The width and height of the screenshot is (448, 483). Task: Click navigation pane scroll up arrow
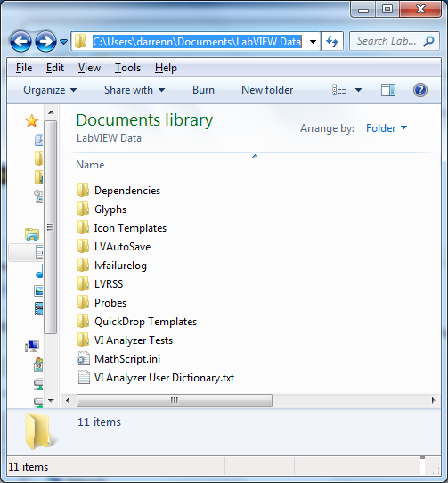[51, 112]
